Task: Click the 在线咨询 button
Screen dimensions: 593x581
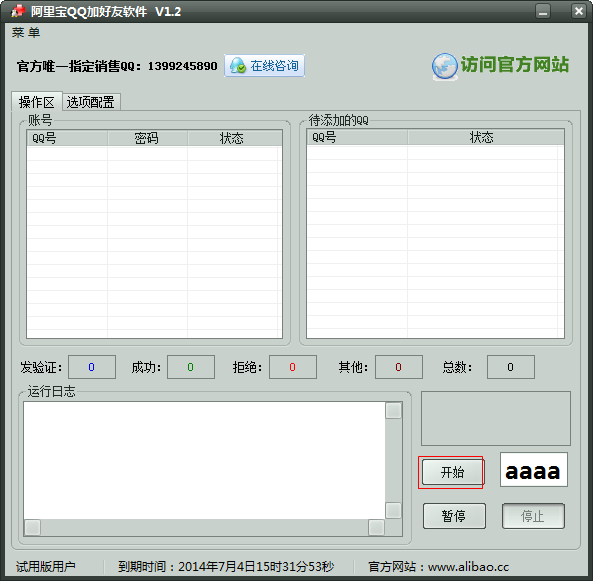Action: 264,66
